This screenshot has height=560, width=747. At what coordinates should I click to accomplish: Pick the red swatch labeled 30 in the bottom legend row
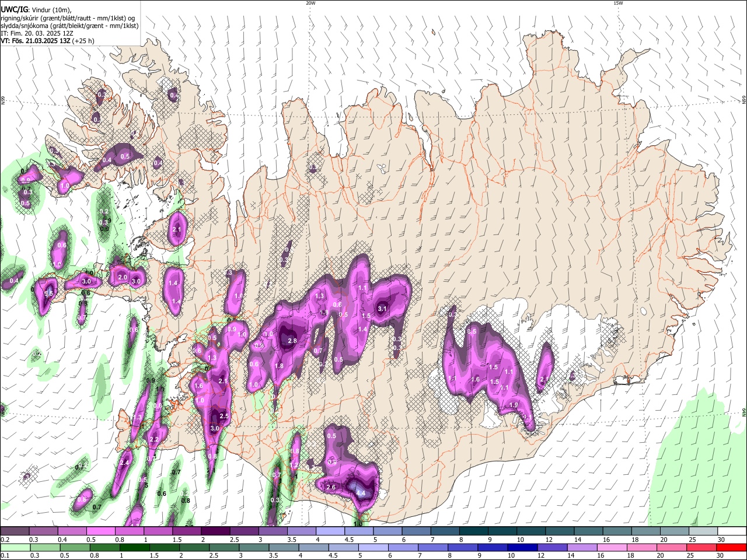pyautogui.click(x=731, y=547)
